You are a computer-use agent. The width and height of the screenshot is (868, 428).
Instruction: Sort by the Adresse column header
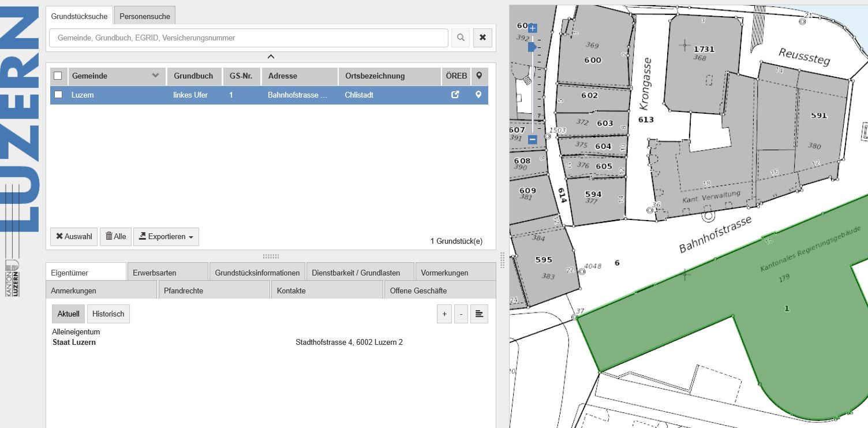tap(299, 76)
